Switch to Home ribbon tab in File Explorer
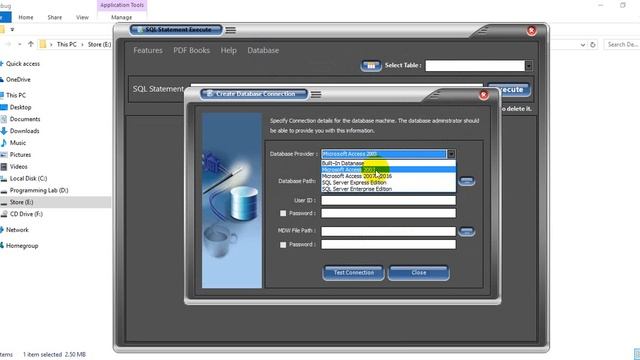Image resolution: width=640 pixels, height=360 pixels. (x=26, y=18)
